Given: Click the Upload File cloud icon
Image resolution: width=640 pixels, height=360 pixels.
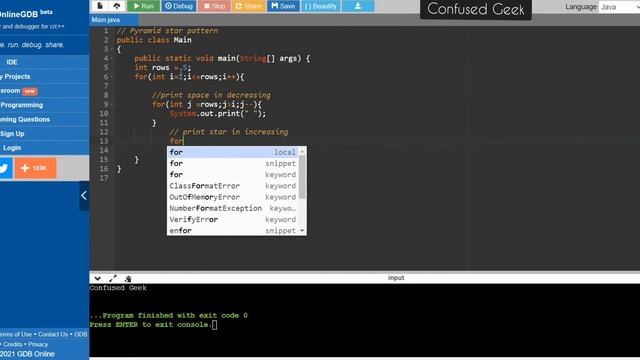Looking at the screenshot, I should pyautogui.click(x=117, y=6).
